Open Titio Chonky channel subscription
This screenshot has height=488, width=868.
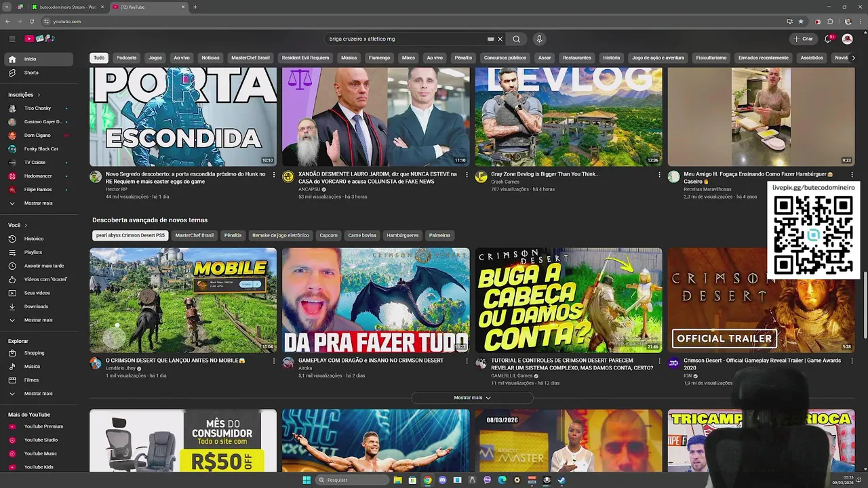(x=38, y=108)
